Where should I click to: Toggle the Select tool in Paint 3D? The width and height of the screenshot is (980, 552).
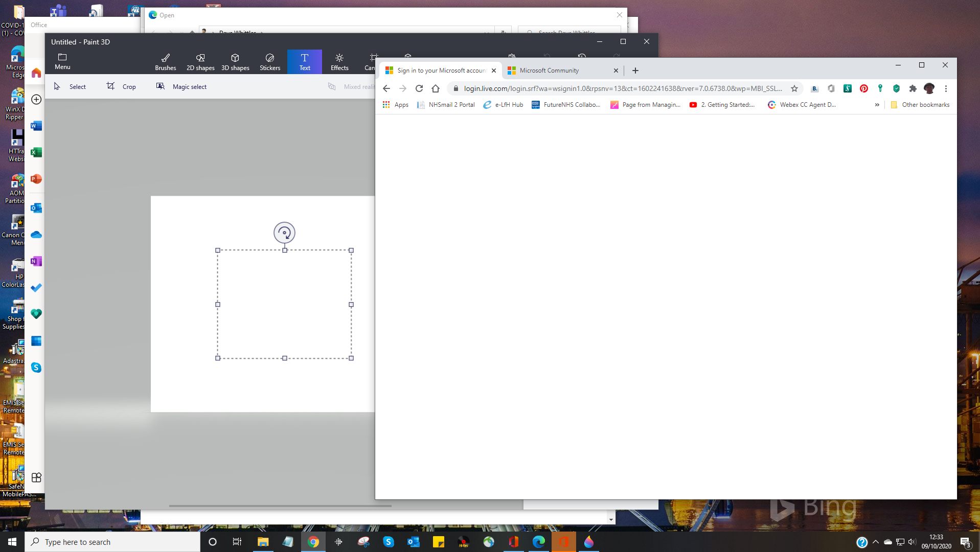click(71, 86)
